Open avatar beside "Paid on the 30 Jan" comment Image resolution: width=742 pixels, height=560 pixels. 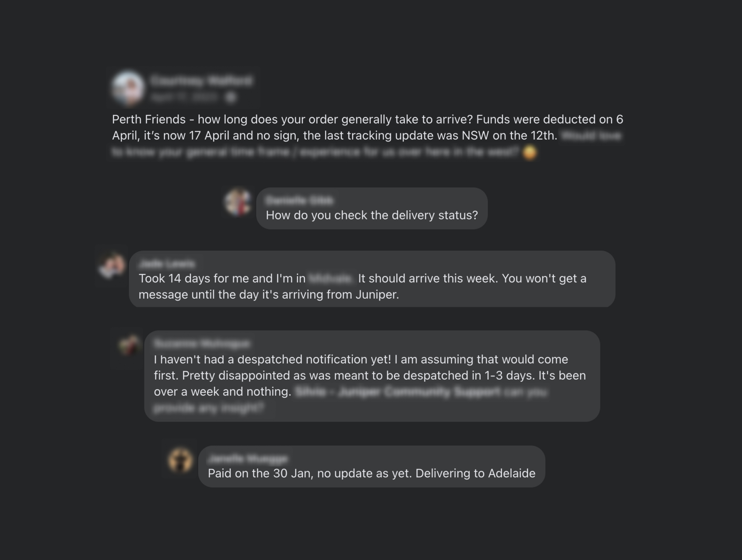coord(180,460)
